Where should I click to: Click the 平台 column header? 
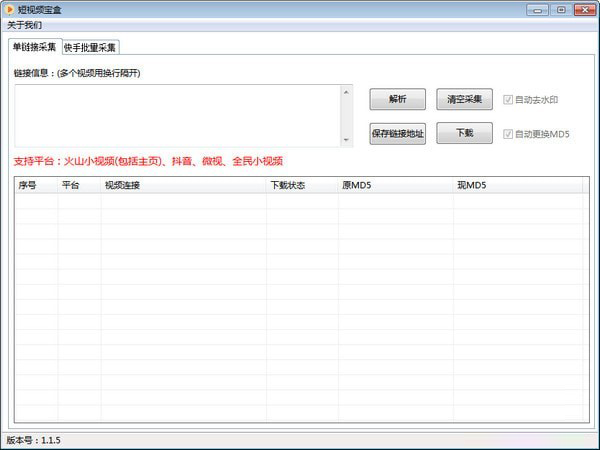79,185
